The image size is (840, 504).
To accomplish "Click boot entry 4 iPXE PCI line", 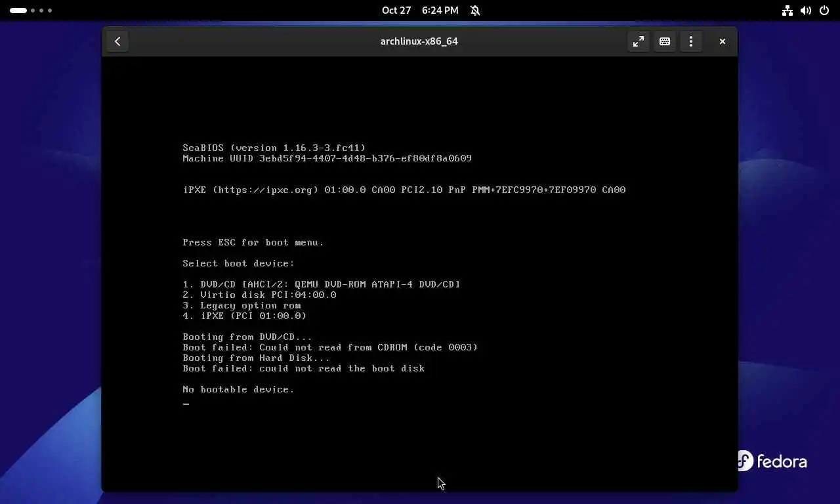I will (x=245, y=316).
